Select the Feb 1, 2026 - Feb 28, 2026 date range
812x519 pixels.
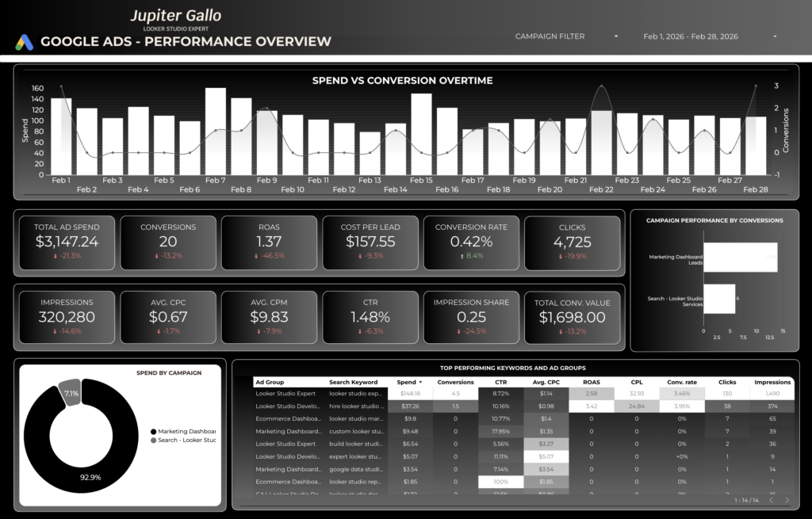click(x=691, y=36)
